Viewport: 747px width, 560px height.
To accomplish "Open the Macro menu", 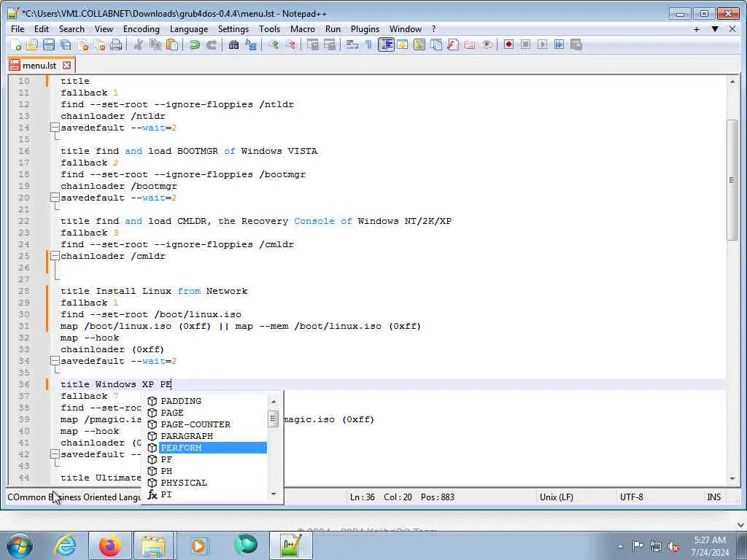I will pyautogui.click(x=303, y=29).
